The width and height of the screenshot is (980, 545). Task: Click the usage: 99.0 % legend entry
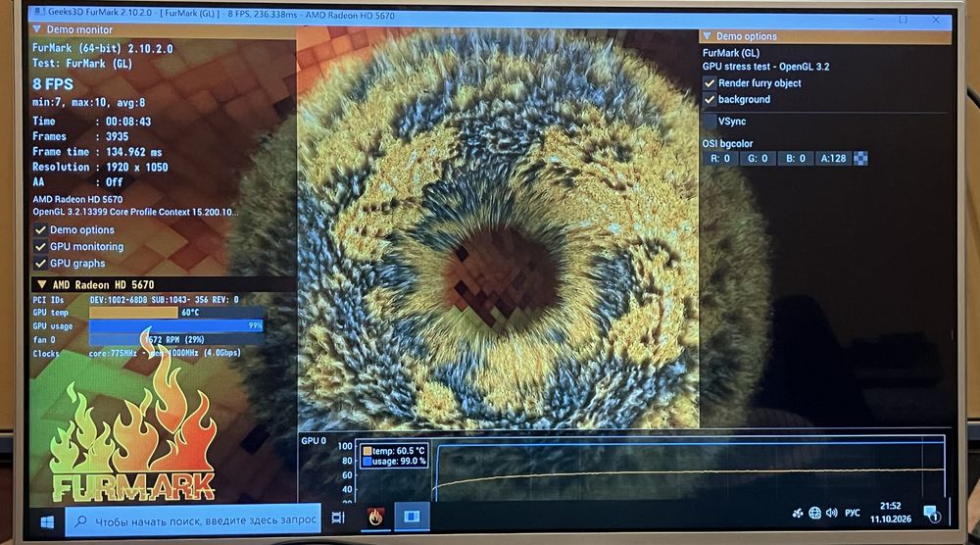coord(394,462)
